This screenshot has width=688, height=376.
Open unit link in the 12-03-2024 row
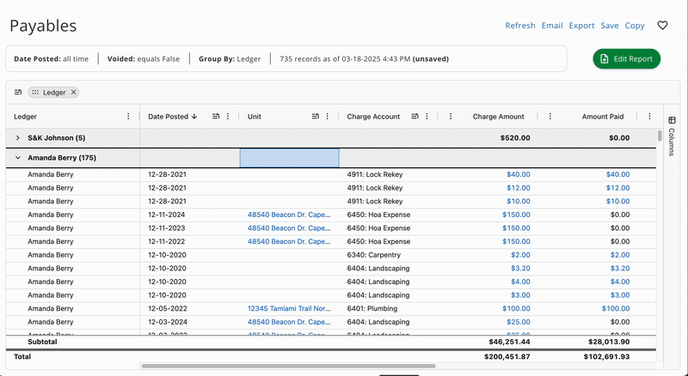pyautogui.click(x=289, y=322)
